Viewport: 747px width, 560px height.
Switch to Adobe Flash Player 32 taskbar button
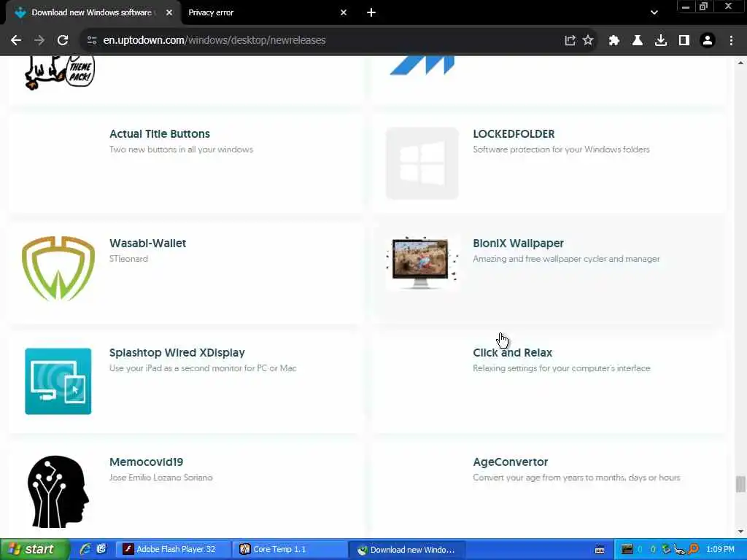click(x=174, y=550)
